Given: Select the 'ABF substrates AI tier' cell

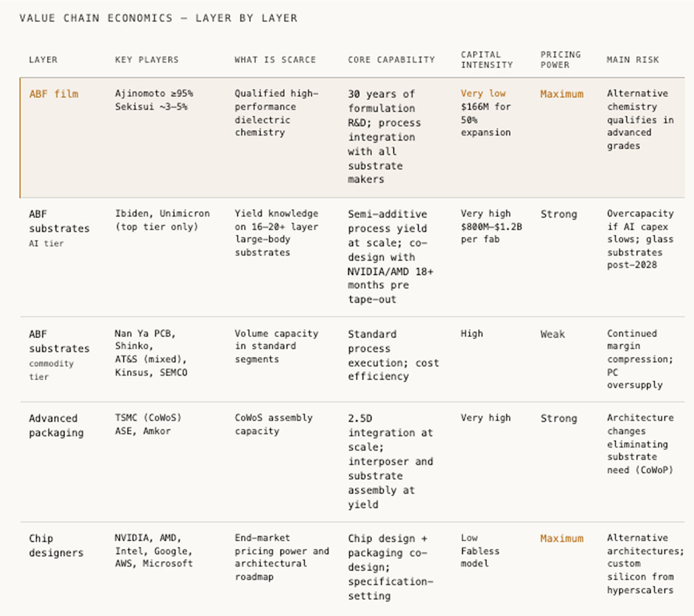Looking at the screenshot, I should 59,228.
